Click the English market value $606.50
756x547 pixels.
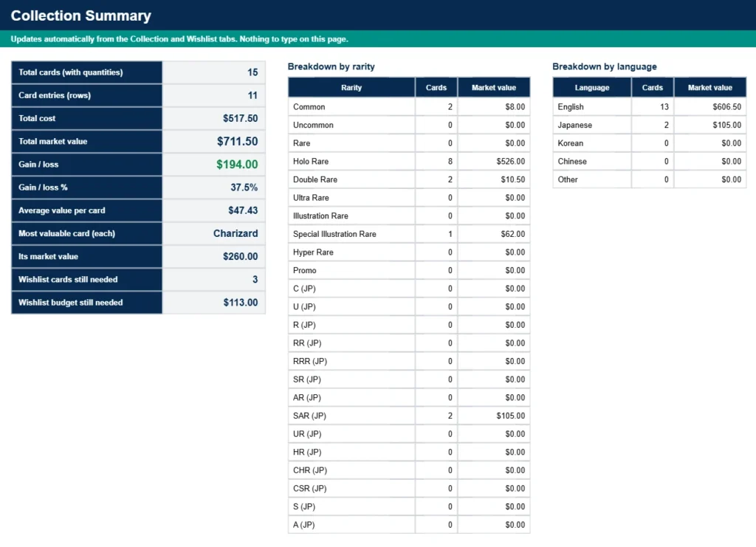[x=726, y=107]
